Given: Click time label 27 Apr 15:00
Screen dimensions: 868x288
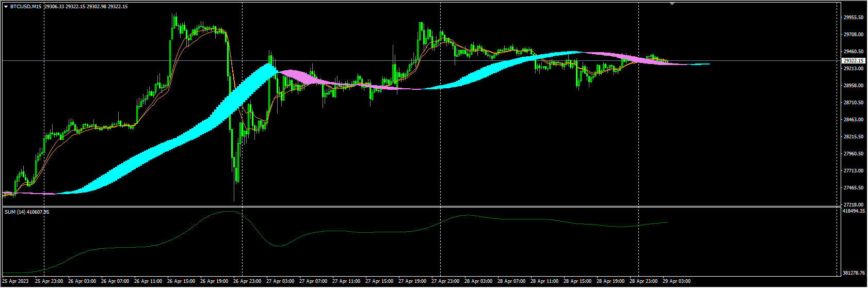Looking at the screenshot, I should click(x=380, y=281).
